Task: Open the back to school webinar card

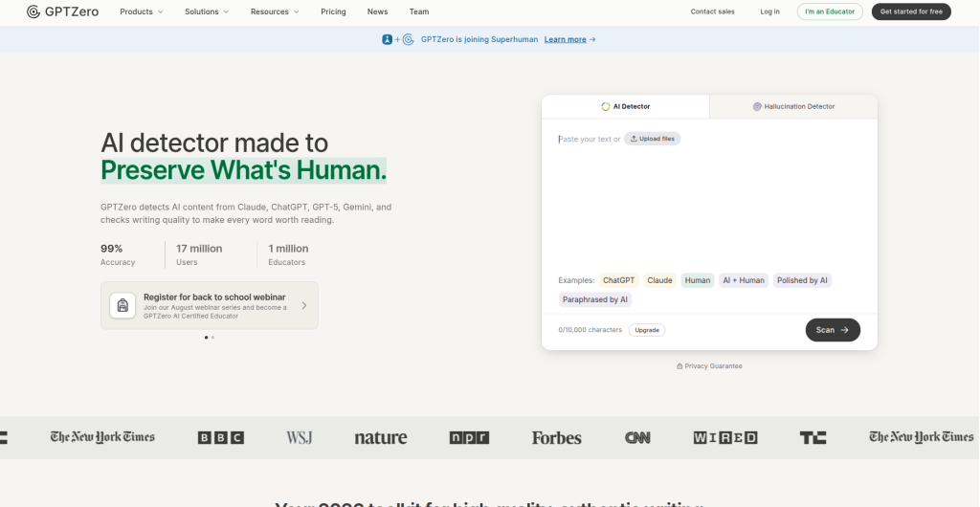Action: (210, 305)
